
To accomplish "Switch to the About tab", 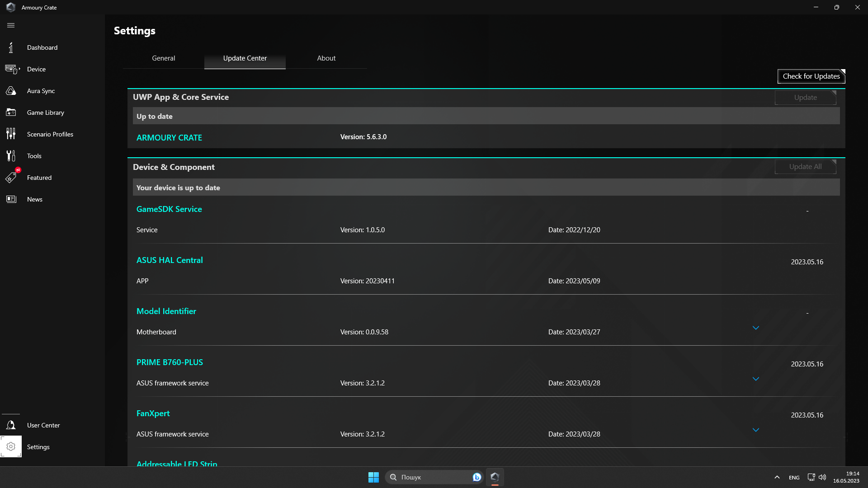I will coord(326,58).
